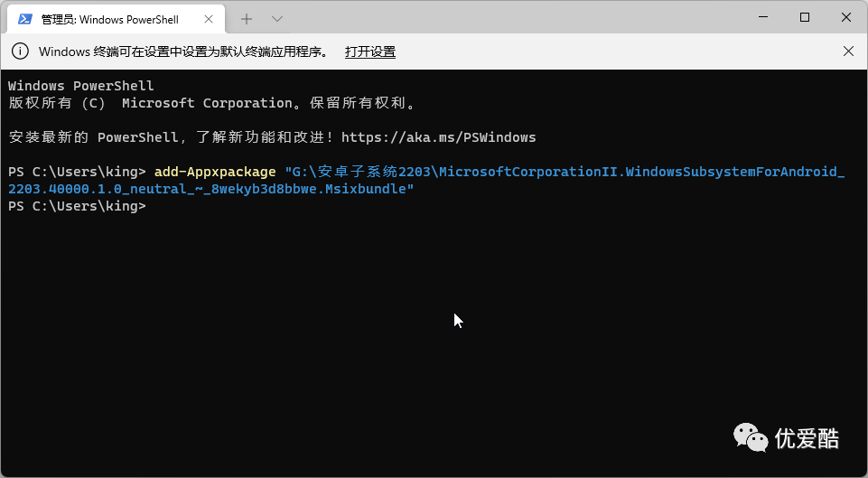Dismiss the default terminal info bar
This screenshot has width=868, height=478.
point(848,52)
